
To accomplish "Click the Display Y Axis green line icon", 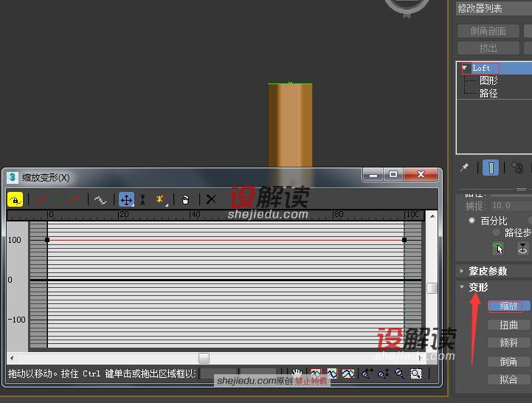I will (x=58, y=199).
